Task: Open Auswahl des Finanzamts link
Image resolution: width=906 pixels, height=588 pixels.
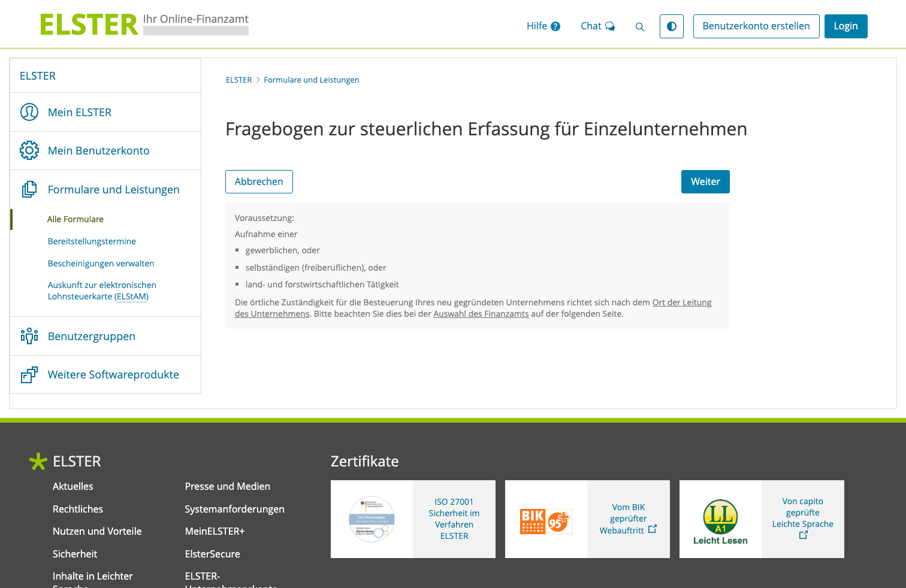Action: [x=481, y=314]
